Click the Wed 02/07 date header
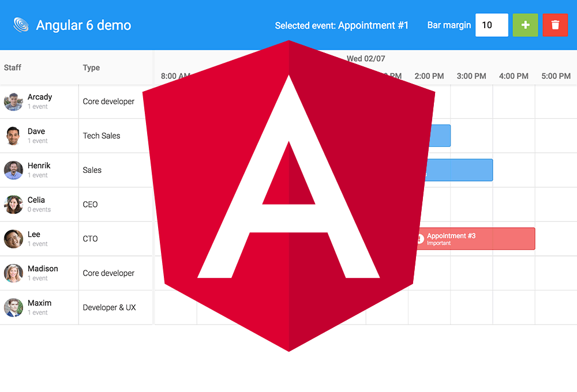577x392 pixels. (366, 58)
